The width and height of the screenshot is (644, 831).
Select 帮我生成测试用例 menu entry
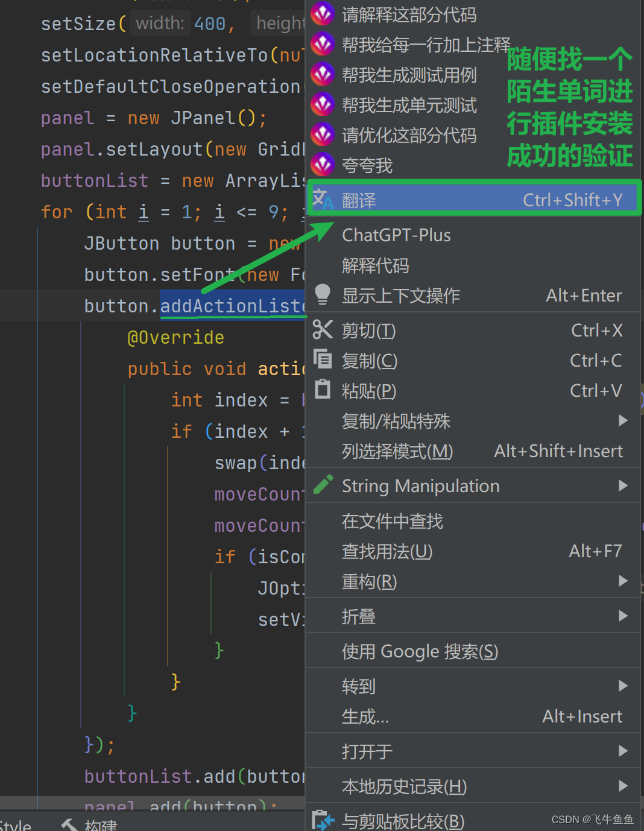(409, 74)
